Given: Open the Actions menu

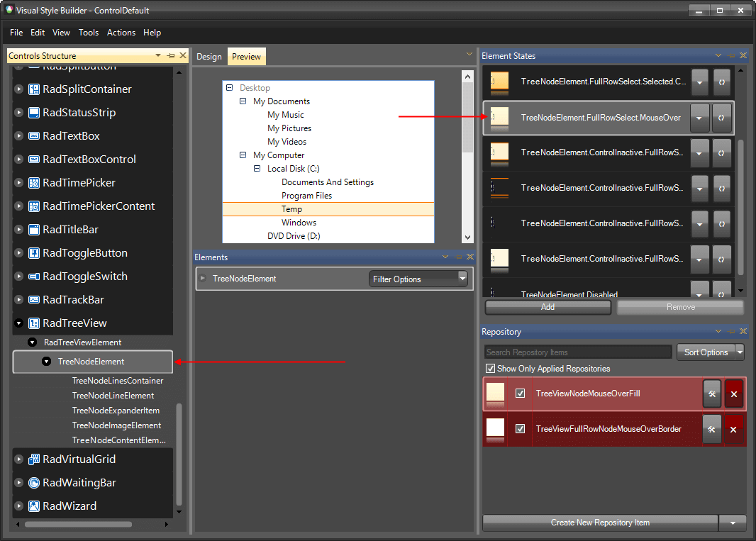Looking at the screenshot, I should tap(121, 33).
